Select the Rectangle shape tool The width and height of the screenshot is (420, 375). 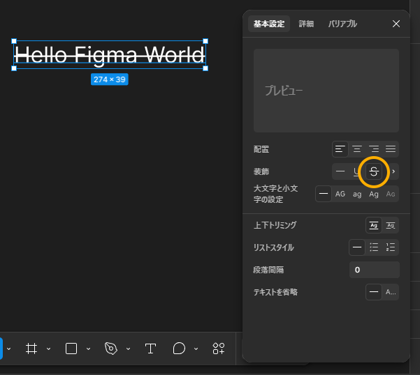pos(71,349)
